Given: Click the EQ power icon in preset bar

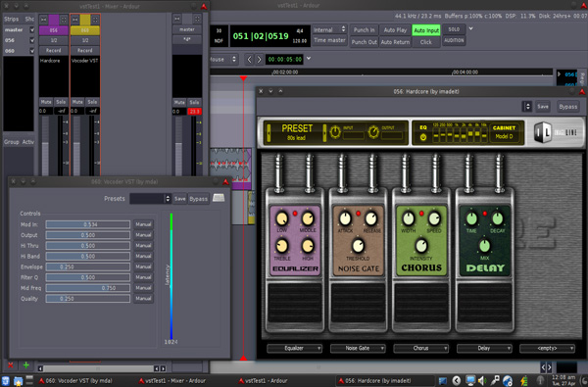Looking at the screenshot, I should 423,137.
